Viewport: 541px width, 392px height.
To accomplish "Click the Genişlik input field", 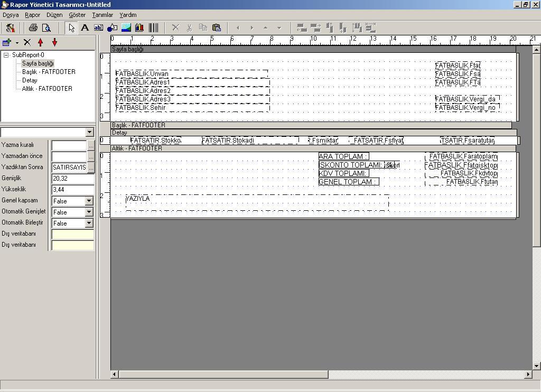I will click(x=72, y=179).
